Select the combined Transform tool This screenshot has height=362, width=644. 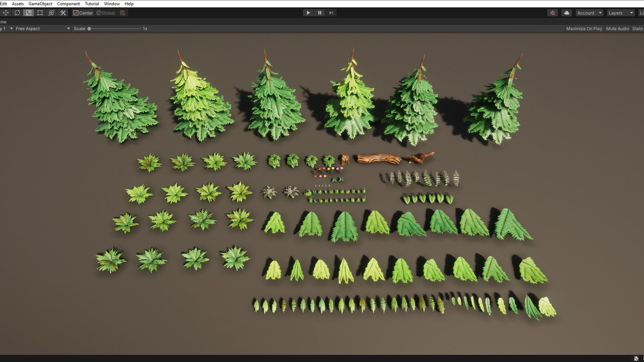click(51, 13)
